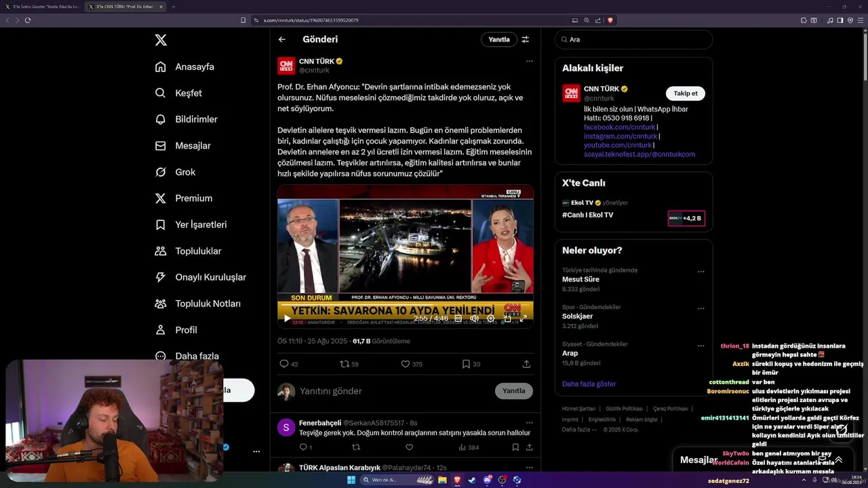Open Steam from taskbar

click(472, 480)
